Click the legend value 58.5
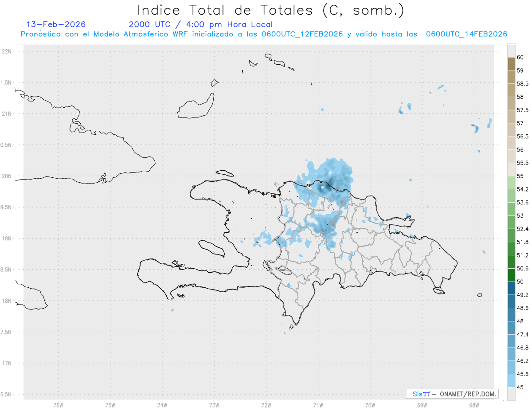Image resolution: width=532 pixels, height=411 pixels. coord(523,84)
